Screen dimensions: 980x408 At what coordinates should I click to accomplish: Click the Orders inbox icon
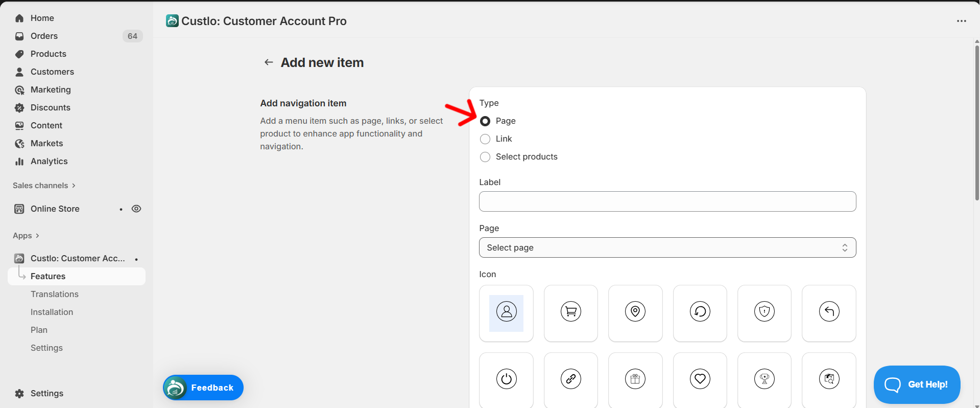tap(19, 36)
